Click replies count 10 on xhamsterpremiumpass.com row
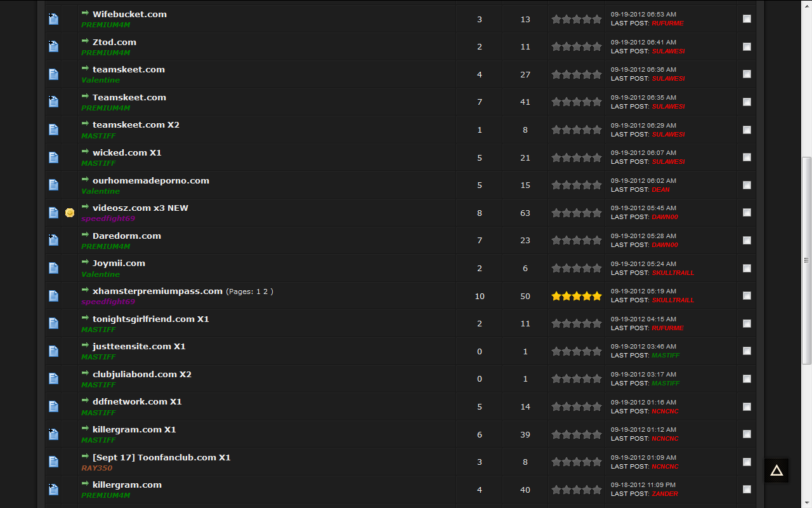Viewport: 812px width, 508px height. click(480, 296)
